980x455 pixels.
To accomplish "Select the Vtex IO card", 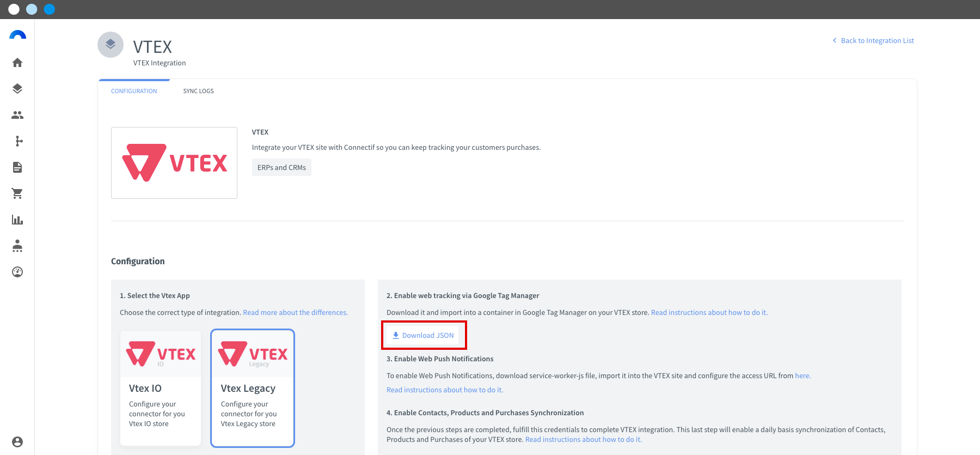I will [161, 388].
